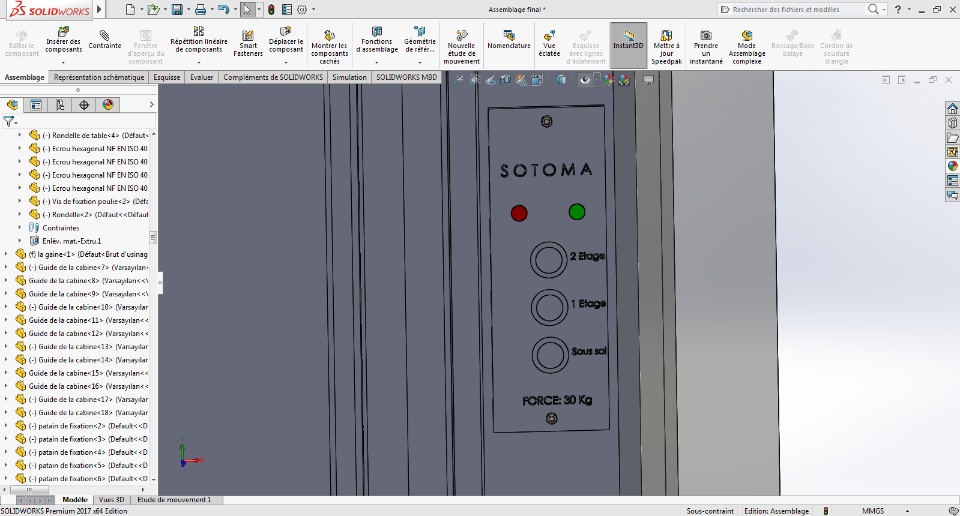This screenshot has height=516, width=960.
Task: Open the Simulation tab
Action: [349, 77]
